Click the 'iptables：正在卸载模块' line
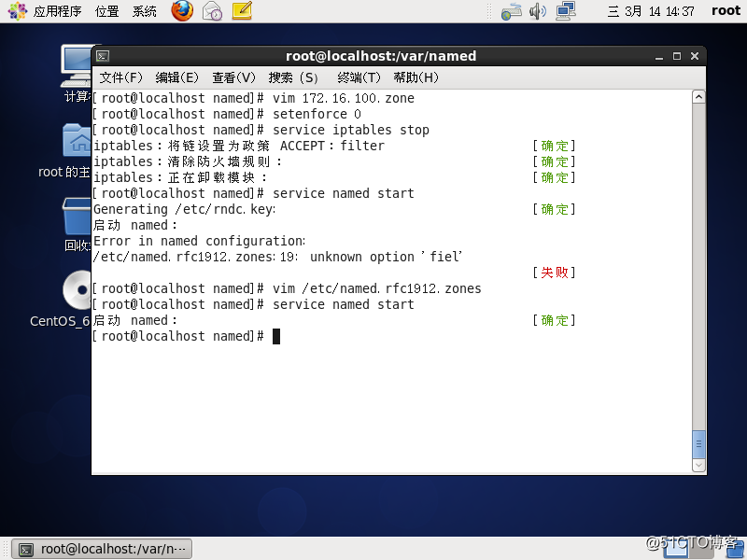 [x=180, y=177]
